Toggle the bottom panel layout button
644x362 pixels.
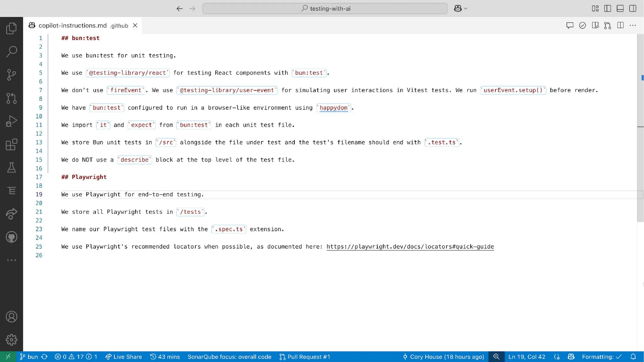[620, 8]
